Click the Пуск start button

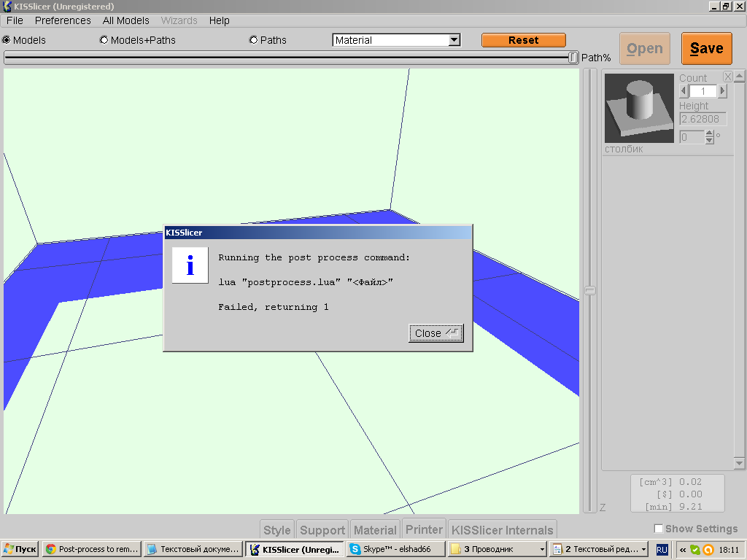coord(20,549)
